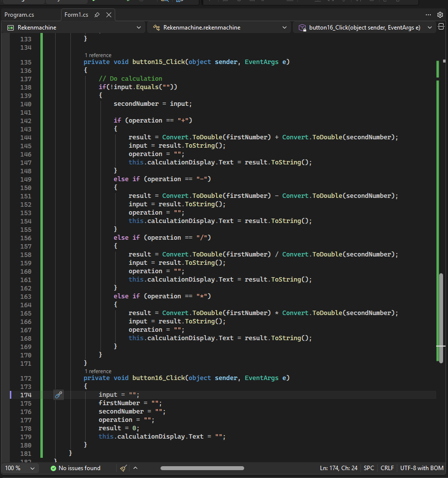Click 'this.calculationDisplay.Text = "";' on line 179
This screenshot has width=448, height=478.
pos(162,437)
